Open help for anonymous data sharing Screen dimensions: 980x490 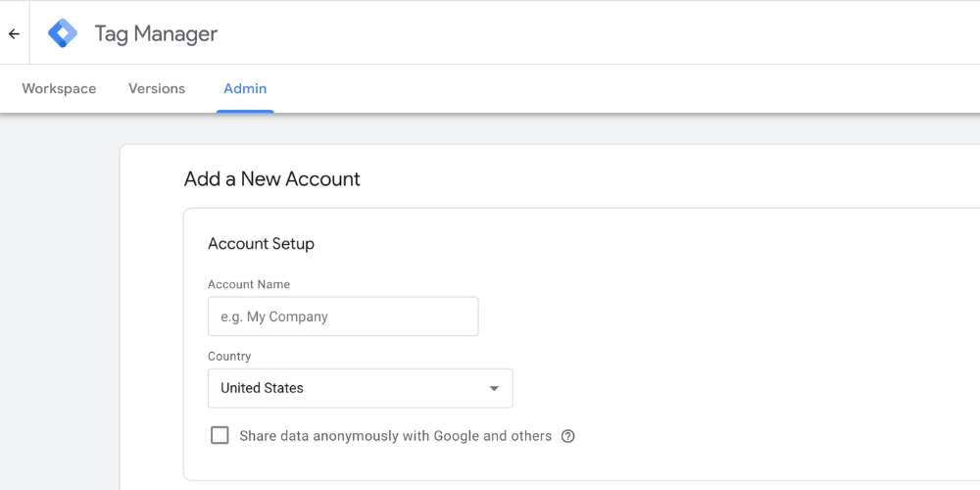567,436
